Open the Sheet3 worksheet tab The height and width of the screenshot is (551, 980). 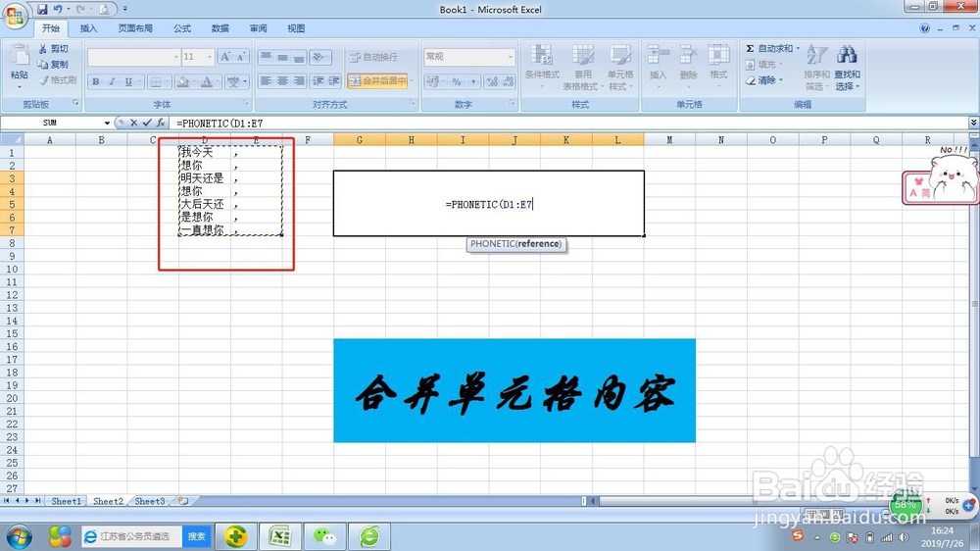point(150,501)
